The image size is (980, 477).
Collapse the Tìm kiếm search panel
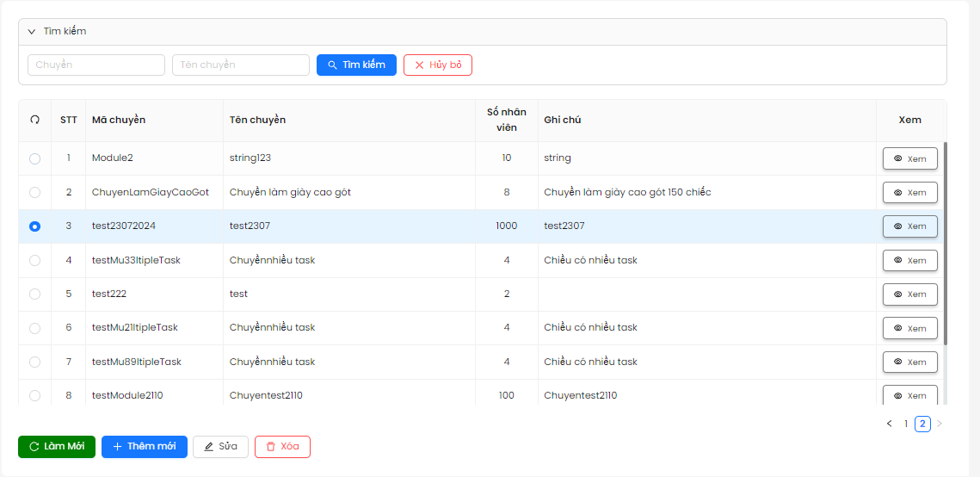click(32, 32)
